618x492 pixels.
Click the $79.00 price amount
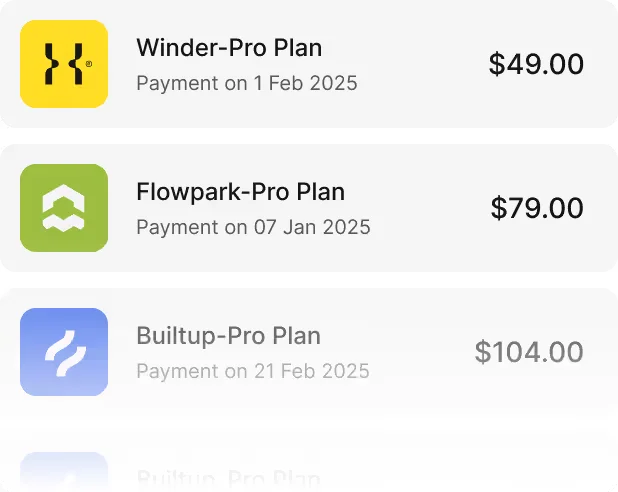tap(537, 208)
